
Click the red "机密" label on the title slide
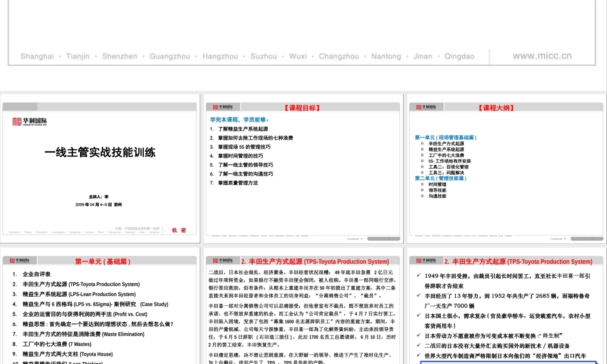pyautogui.click(x=179, y=230)
